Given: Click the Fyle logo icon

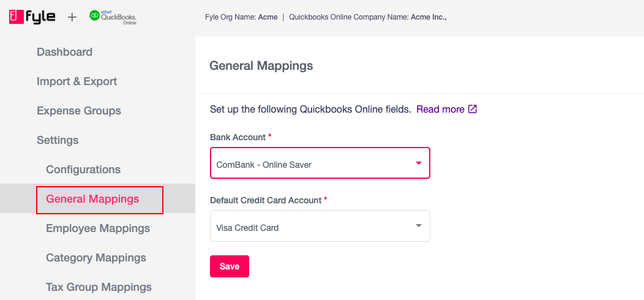Looking at the screenshot, I should (16, 17).
